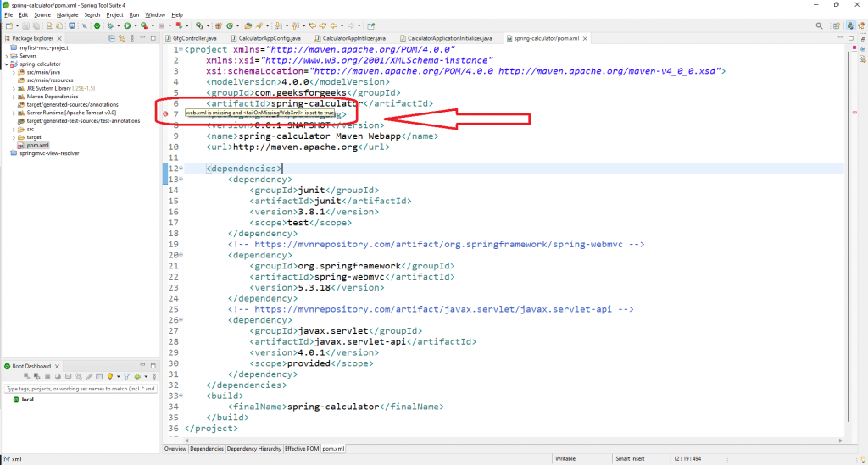
Task: Click the green Run button in toolbar
Action: pyautogui.click(x=127, y=25)
